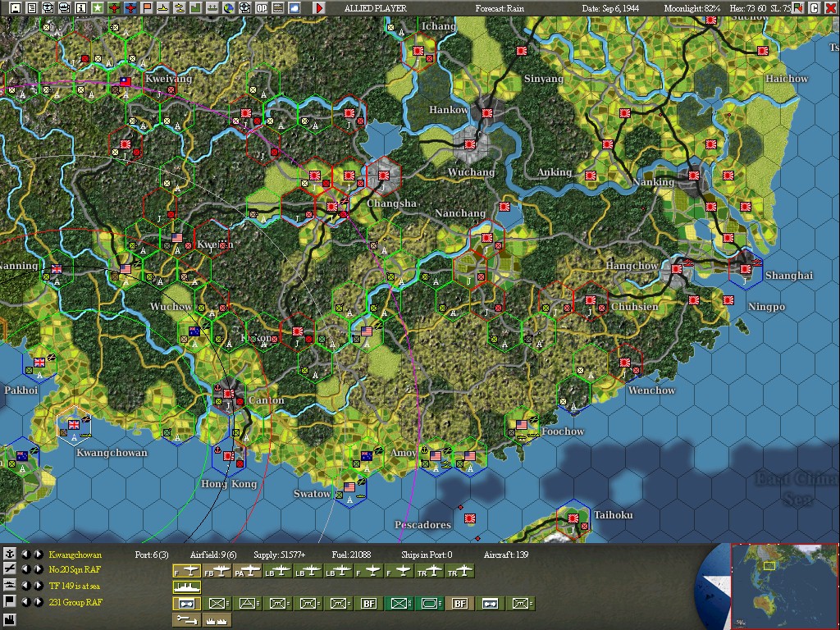Click the factory industry icon at bottom left
This screenshot has height=630, width=840.
point(9,620)
